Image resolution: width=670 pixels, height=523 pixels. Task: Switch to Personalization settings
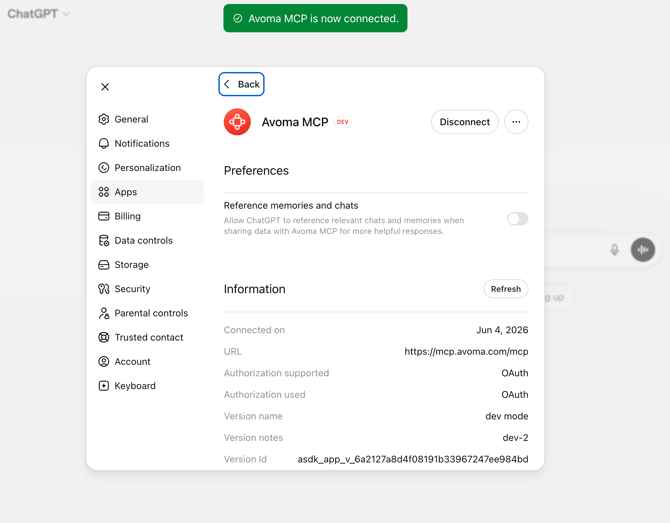click(147, 167)
